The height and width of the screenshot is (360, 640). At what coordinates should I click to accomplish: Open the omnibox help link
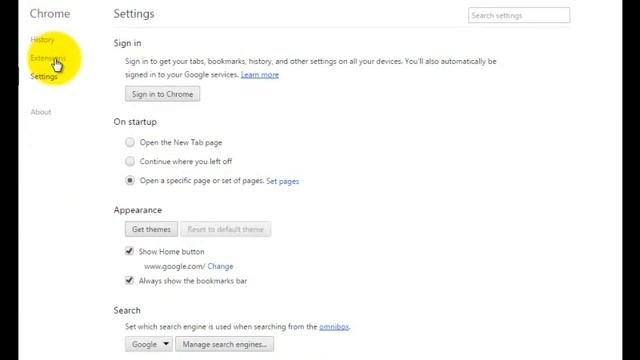(x=334, y=327)
